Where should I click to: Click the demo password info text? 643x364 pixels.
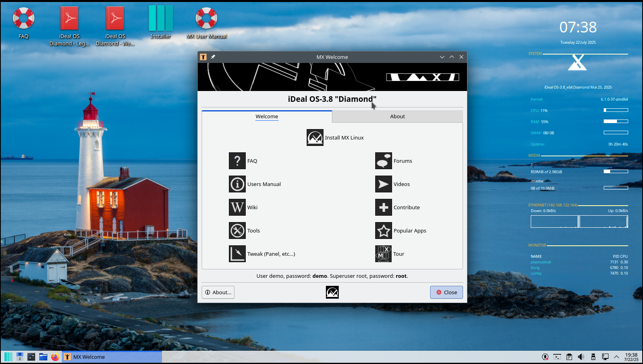332,276
